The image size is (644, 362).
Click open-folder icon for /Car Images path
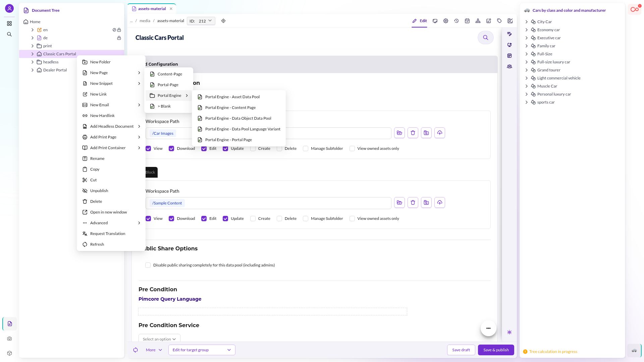(x=399, y=133)
